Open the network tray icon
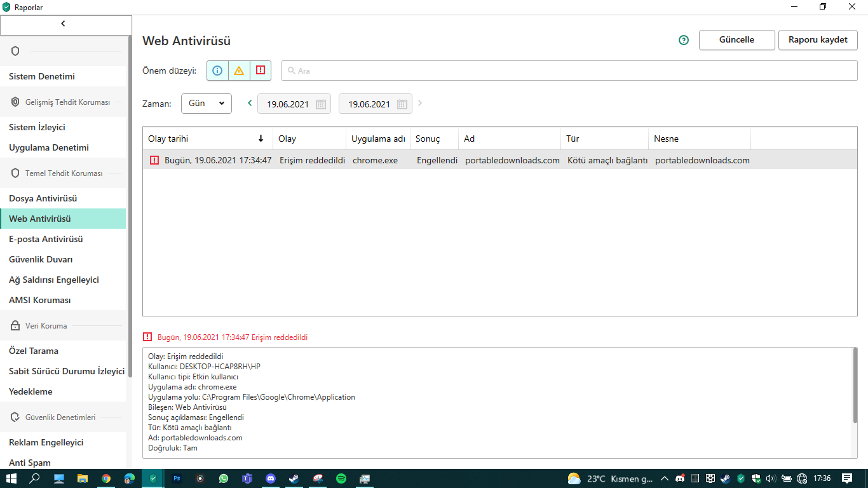This screenshot has height=488, width=868. pyautogui.click(x=802, y=478)
